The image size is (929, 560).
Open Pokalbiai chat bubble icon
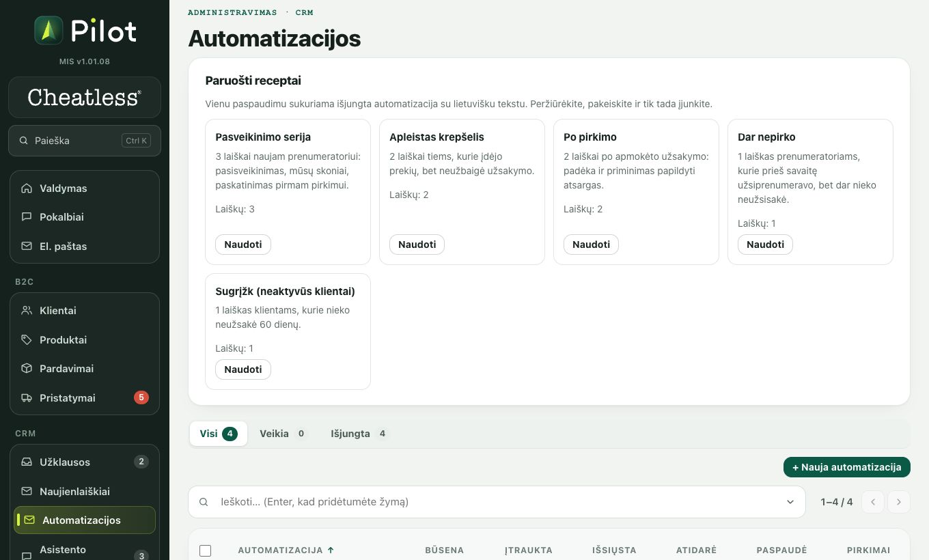tap(27, 217)
